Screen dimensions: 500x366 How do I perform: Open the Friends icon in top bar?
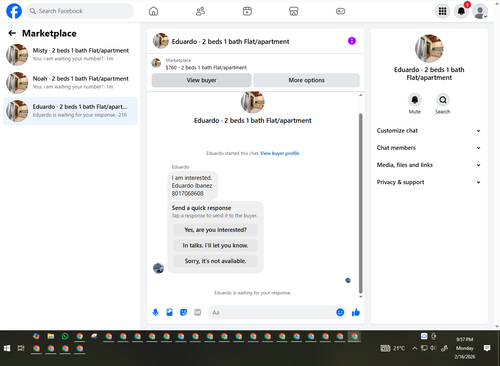pyautogui.click(x=200, y=11)
